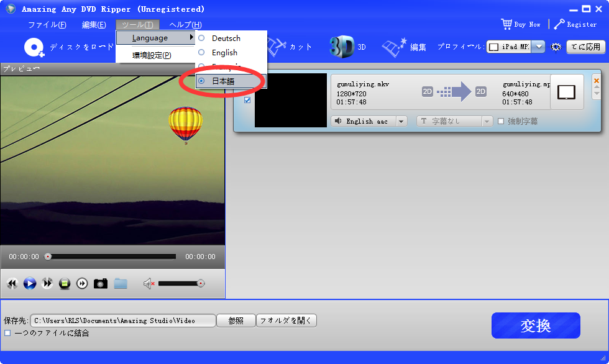Take a snapshot with camera icon
The width and height of the screenshot is (609, 364).
click(x=101, y=284)
